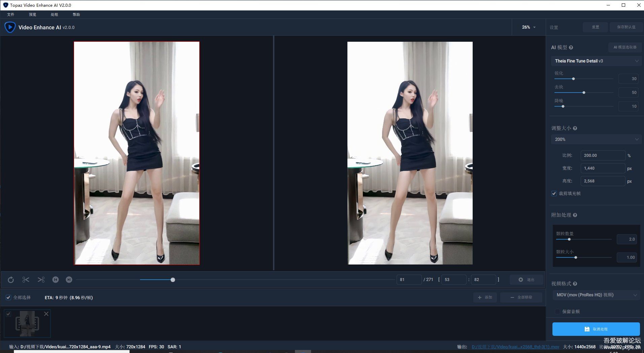Viewport: 644px width, 353px height.
Task: Open the MOV ProRes HQ format dropdown
Action: [597, 295]
